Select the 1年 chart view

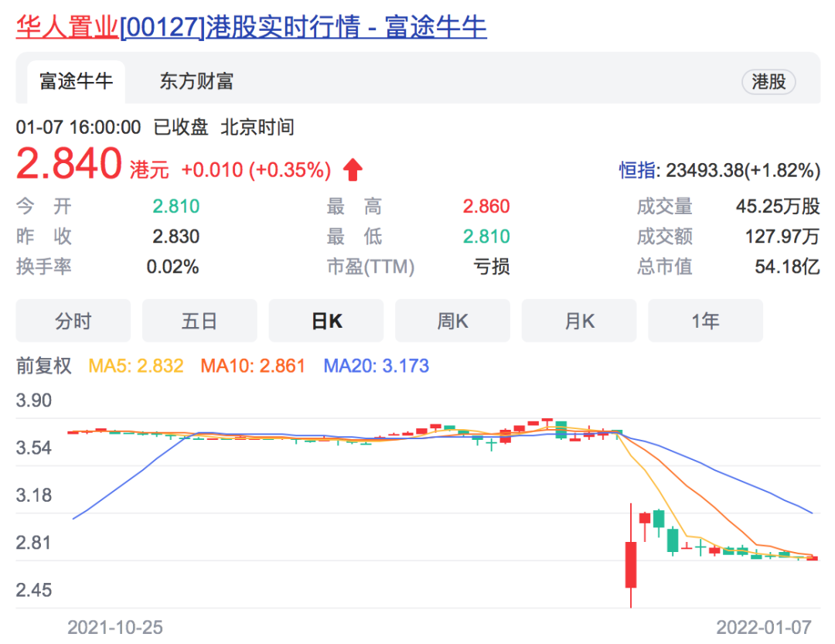[x=705, y=320]
